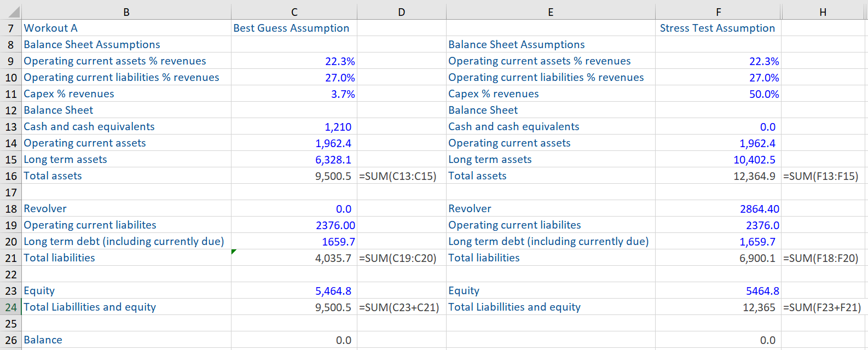Select best guess cash value 1,210
The width and height of the screenshot is (868, 350).
pos(338,127)
